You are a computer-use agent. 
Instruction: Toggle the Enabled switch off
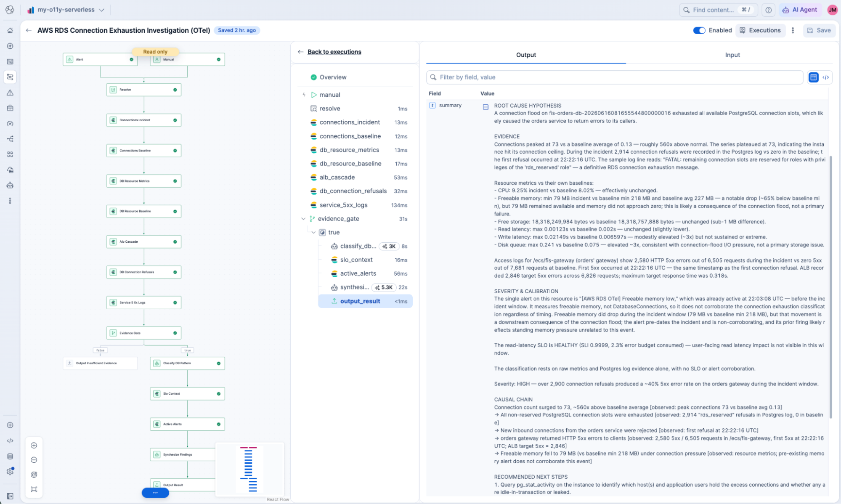(699, 30)
